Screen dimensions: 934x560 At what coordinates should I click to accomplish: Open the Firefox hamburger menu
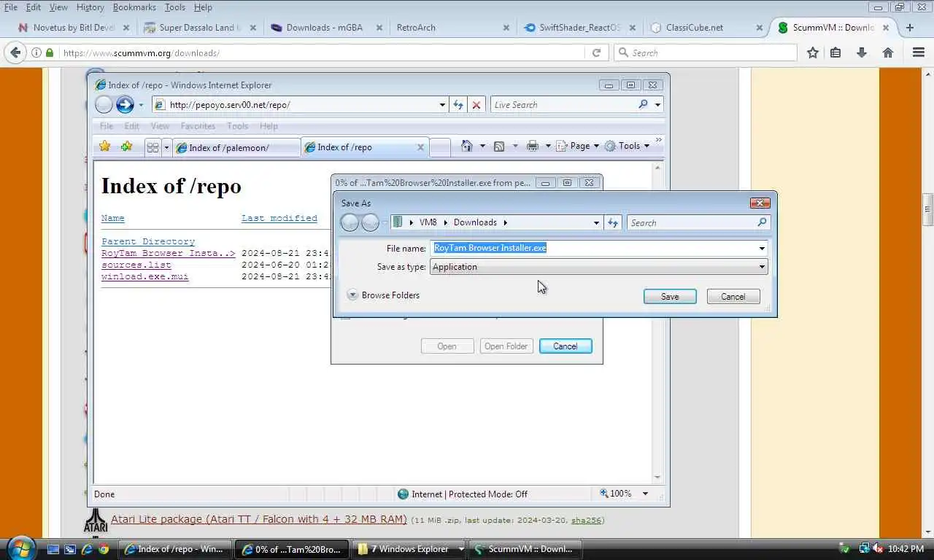[919, 52]
